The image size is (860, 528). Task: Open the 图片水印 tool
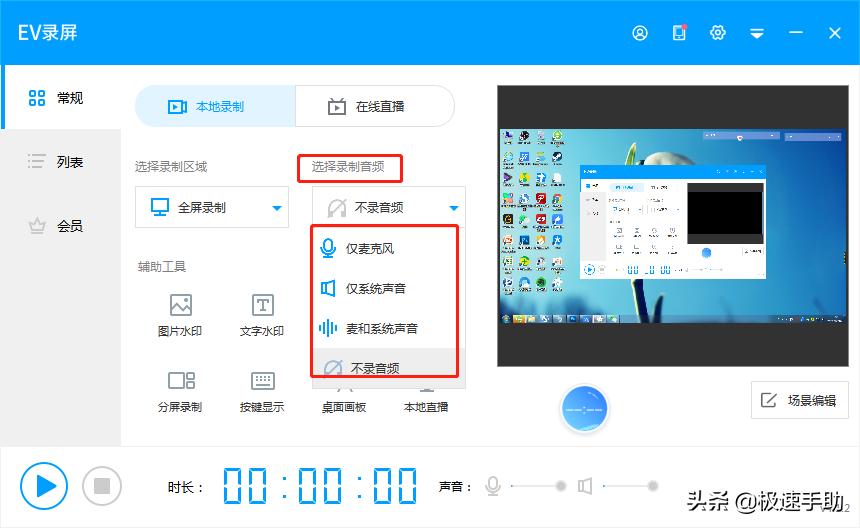pos(180,315)
